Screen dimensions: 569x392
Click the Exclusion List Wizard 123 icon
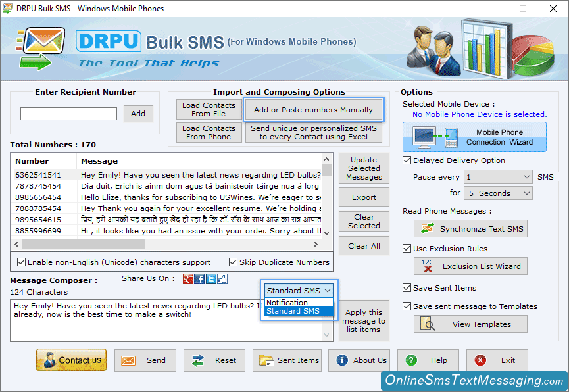[x=428, y=266]
